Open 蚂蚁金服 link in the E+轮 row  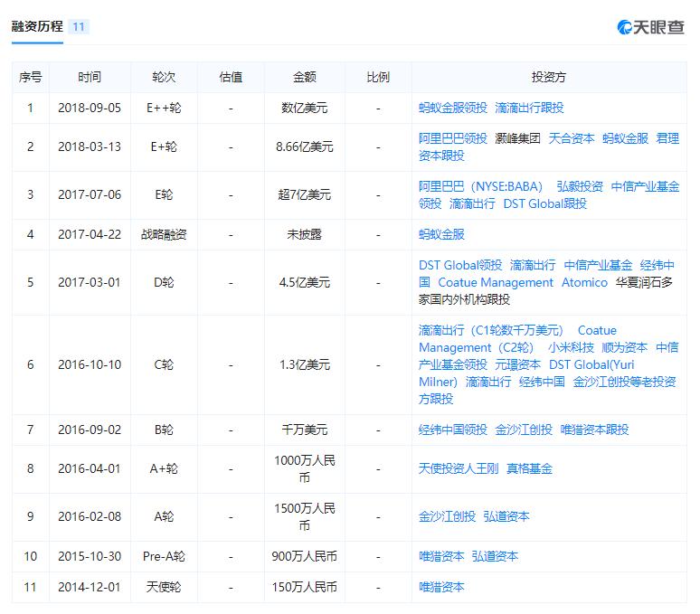pos(625,138)
